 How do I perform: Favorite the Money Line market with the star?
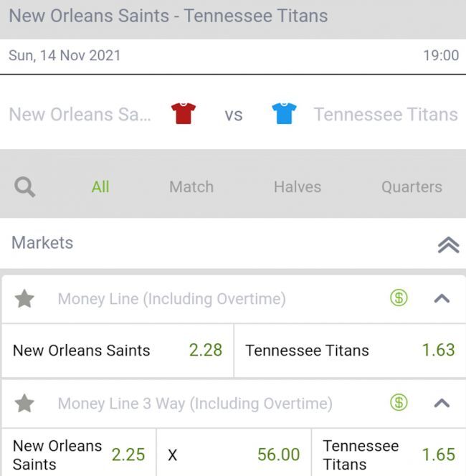tap(25, 299)
